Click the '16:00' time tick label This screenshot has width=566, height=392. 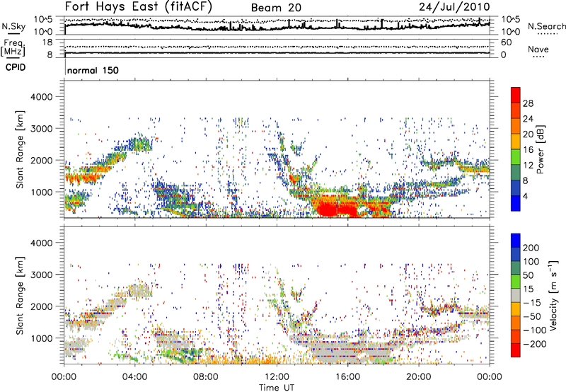[347, 377]
